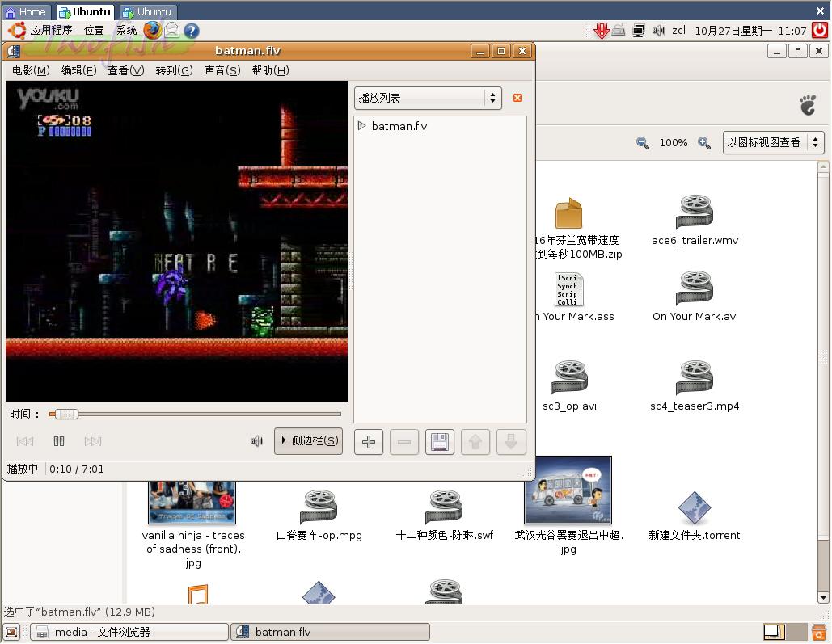
Task: Click the red update notification arrow icon
Action: [602, 31]
